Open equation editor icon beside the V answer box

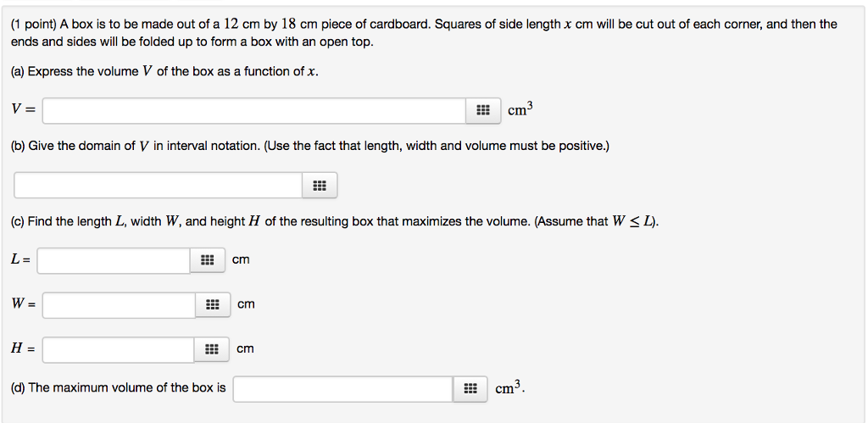pyautogui.click(x=483, y=111)
